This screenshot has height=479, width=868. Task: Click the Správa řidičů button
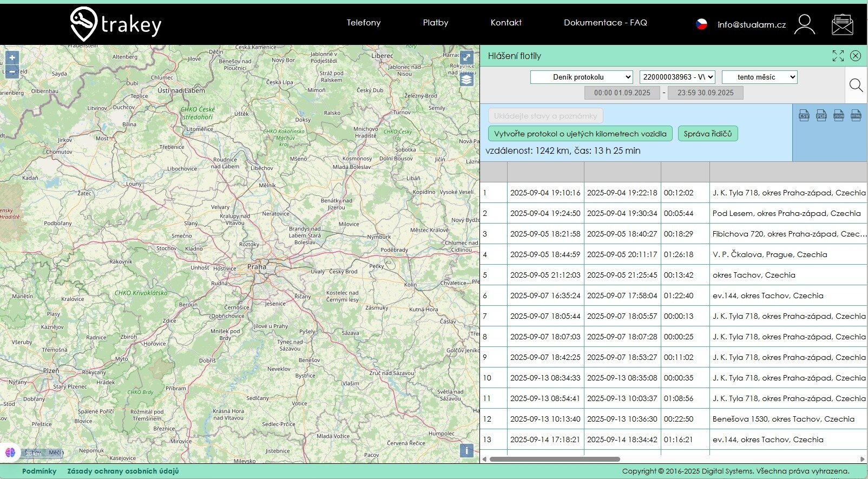click(707, 134)
